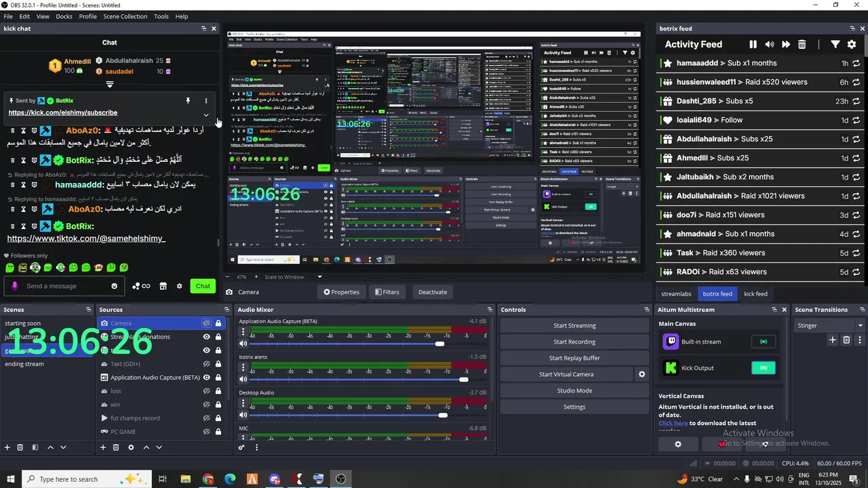The height and width of the screenshot is (488, 868).
Task: Click Windows taskbar search box
Action: click(85, 479)
